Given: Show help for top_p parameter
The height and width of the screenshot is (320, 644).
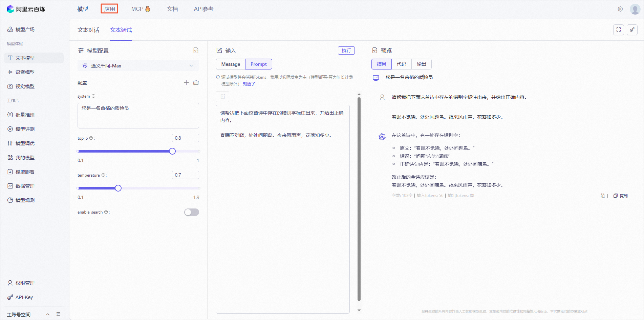Looking at the screenshot, I should 91,138.
